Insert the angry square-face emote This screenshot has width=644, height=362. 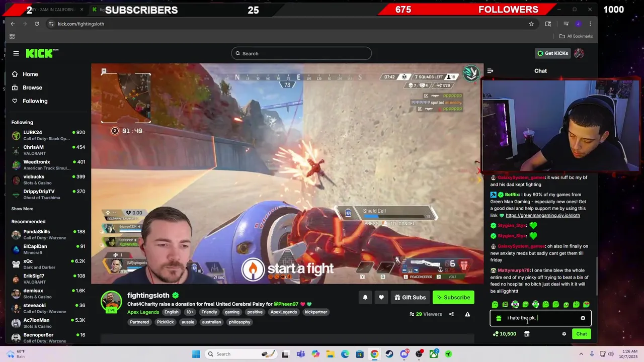[505, 304]
